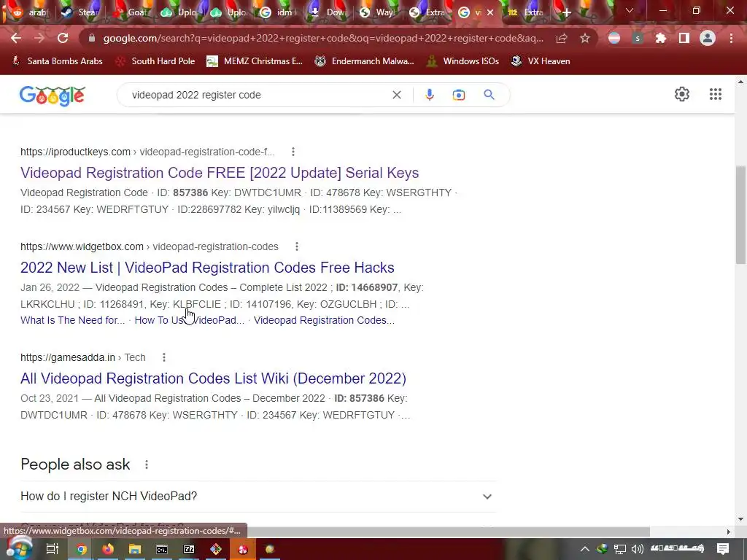Open the Santa Bombs Arabs bookmark
The width and height of the screenshot is (747, 560).
(x=57, y=61)
